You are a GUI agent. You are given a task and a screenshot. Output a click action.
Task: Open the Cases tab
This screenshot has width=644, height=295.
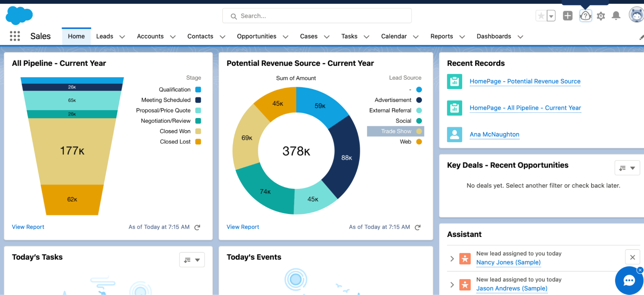pos(309,36)
